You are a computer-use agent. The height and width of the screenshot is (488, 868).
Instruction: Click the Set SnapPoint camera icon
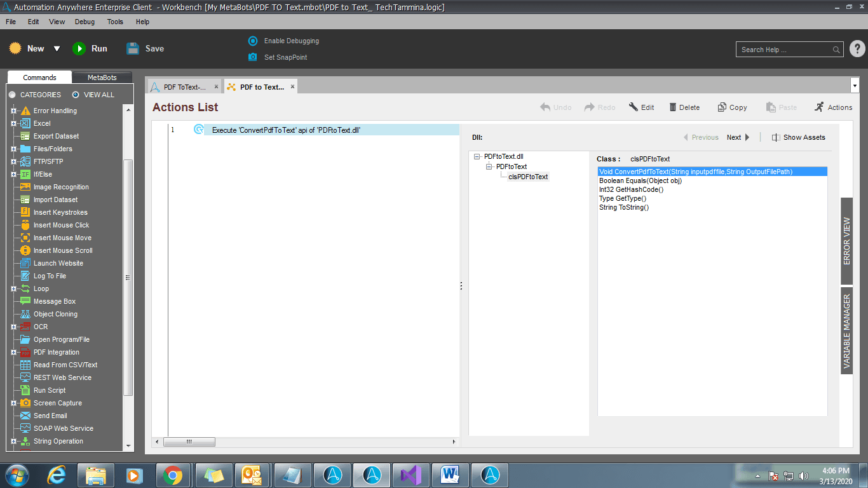[x=253, y=57]
